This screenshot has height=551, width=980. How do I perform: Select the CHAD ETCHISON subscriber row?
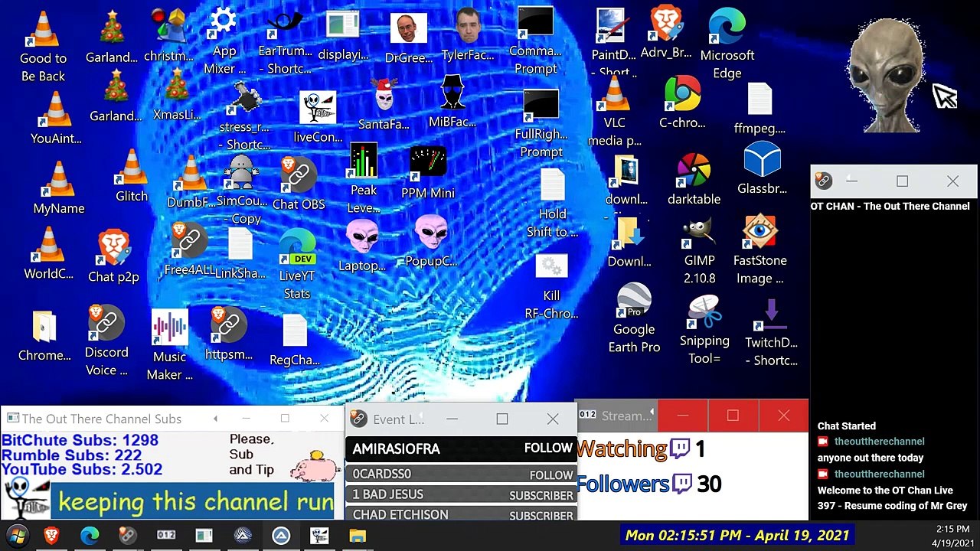[462, 514]
